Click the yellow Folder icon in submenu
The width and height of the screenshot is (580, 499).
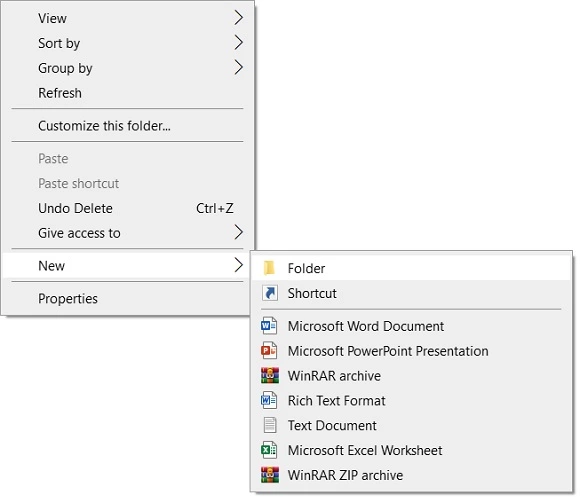tap(269, 268)
